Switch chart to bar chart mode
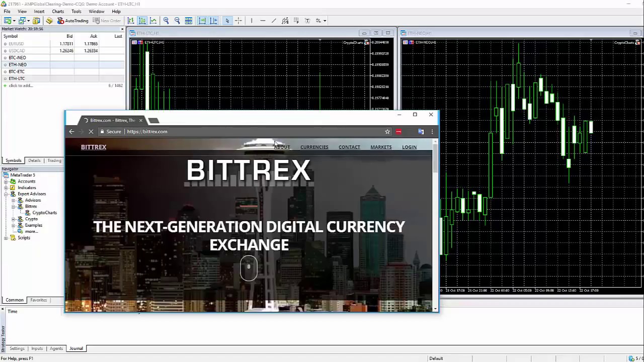Image resolution: width=644 pixels, height=362 pixels. pos(131,21)
